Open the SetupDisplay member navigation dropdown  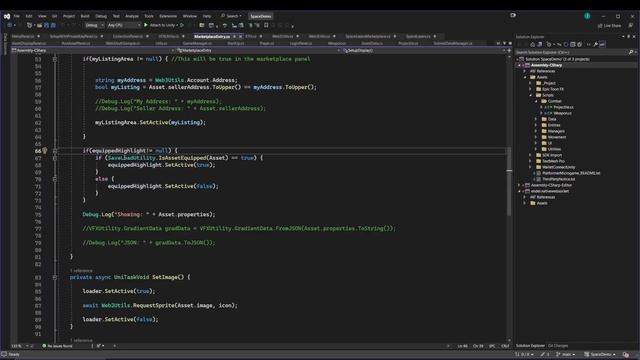point(423,51)
